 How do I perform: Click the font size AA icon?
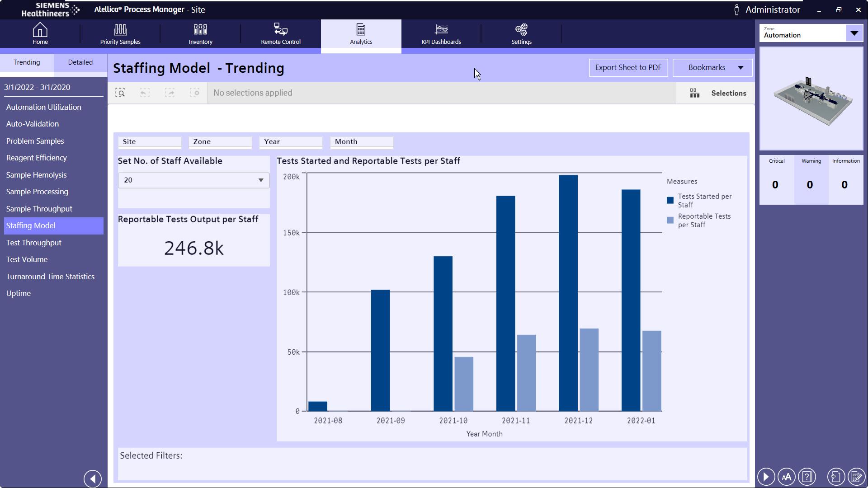(786, 477)
